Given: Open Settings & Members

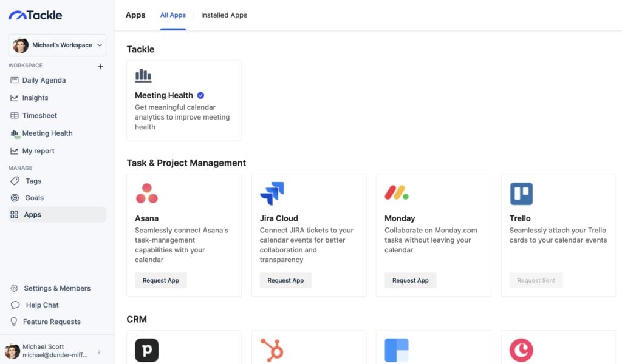Looking at the screenshot, I should [57, 288].
